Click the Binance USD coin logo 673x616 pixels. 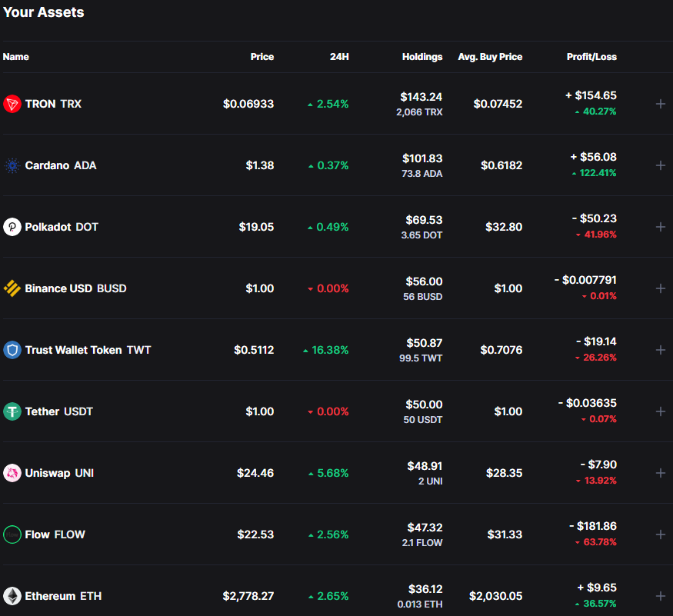coord(12,288)
